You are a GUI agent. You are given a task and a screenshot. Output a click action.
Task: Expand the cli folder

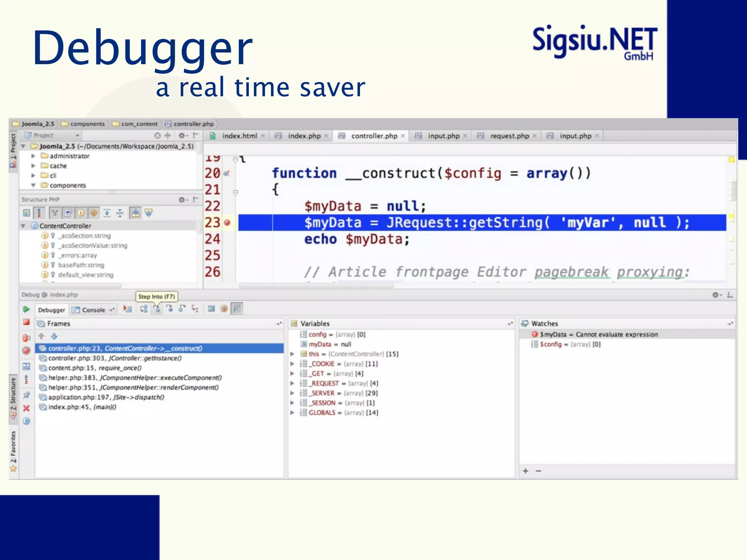(33, 176)
